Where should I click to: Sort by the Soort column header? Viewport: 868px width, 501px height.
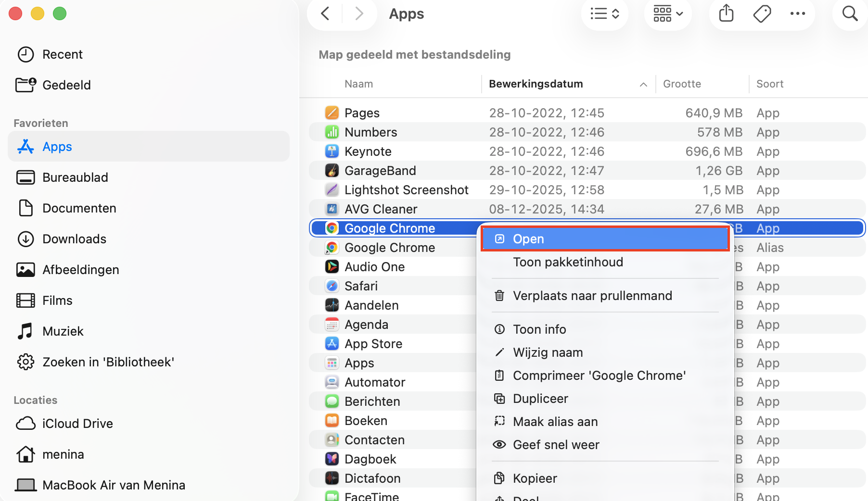coord(770,84)
